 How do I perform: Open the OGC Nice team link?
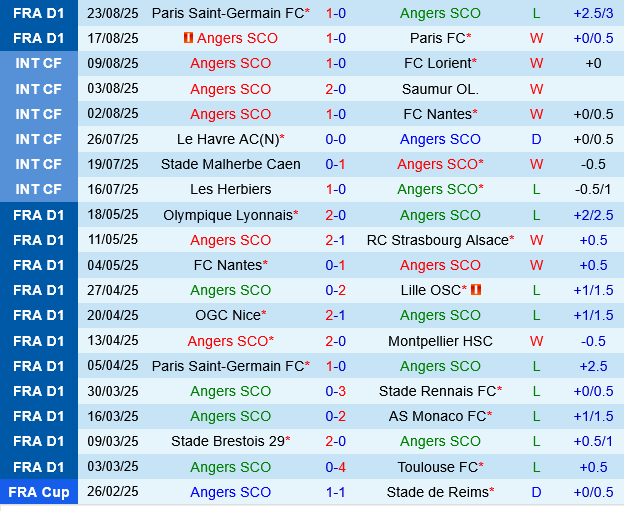click(x=227, y=315)
